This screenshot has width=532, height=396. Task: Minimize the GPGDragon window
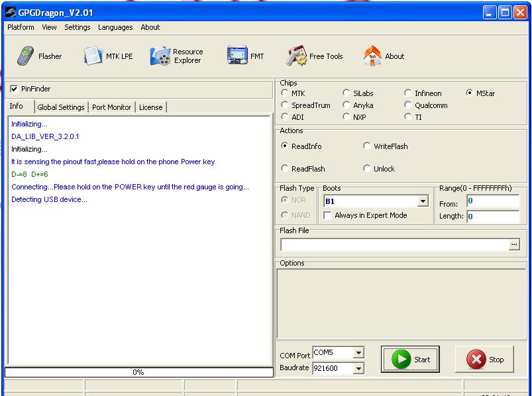click(489, 13)
